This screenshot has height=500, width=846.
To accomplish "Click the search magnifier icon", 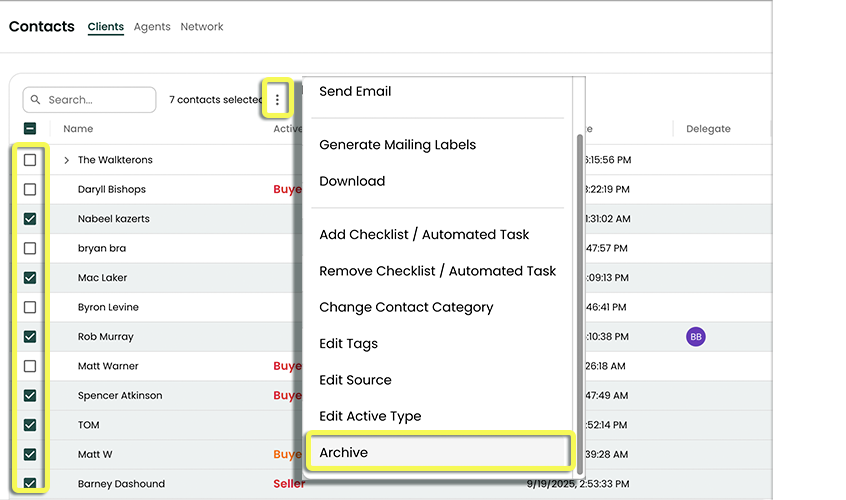I will (x=36, y=100).
